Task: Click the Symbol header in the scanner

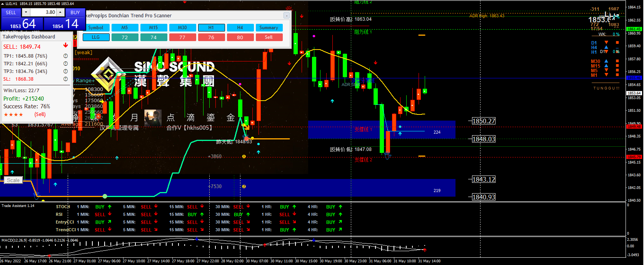Action: tap(95, 28)
